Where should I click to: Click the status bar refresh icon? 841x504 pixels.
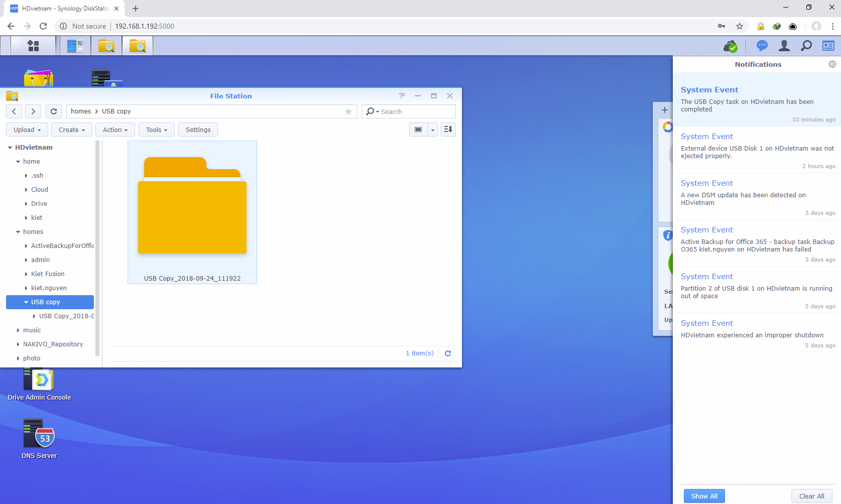click(x=448, y=353)
